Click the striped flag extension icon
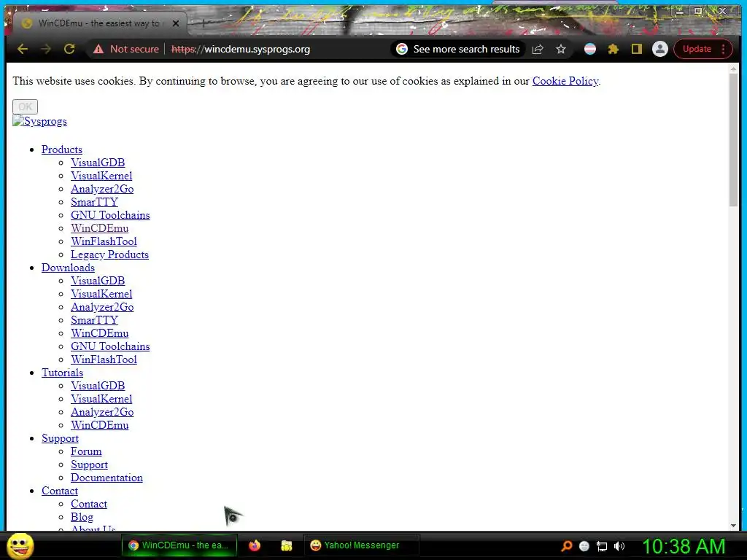The width and height of the screenshot is (747, 560). [589, 49]
